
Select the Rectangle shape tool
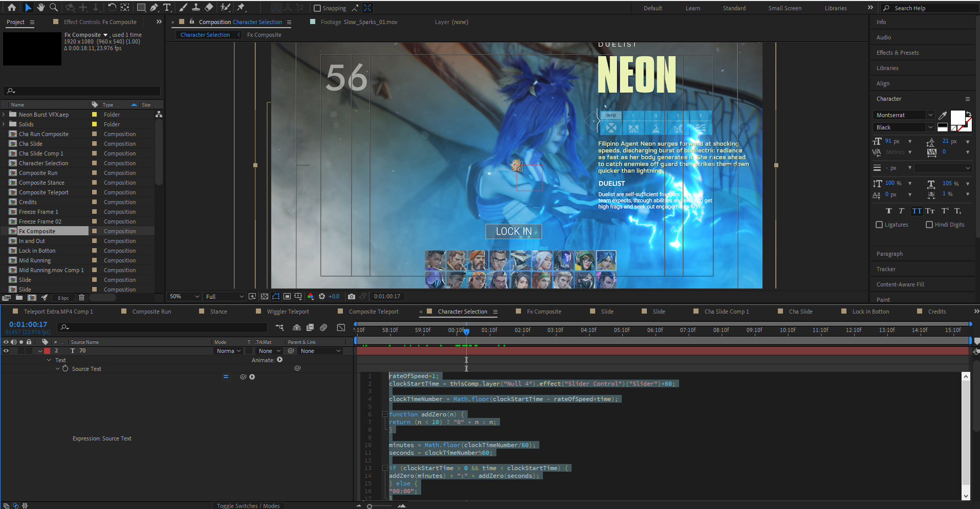point(141,8)
